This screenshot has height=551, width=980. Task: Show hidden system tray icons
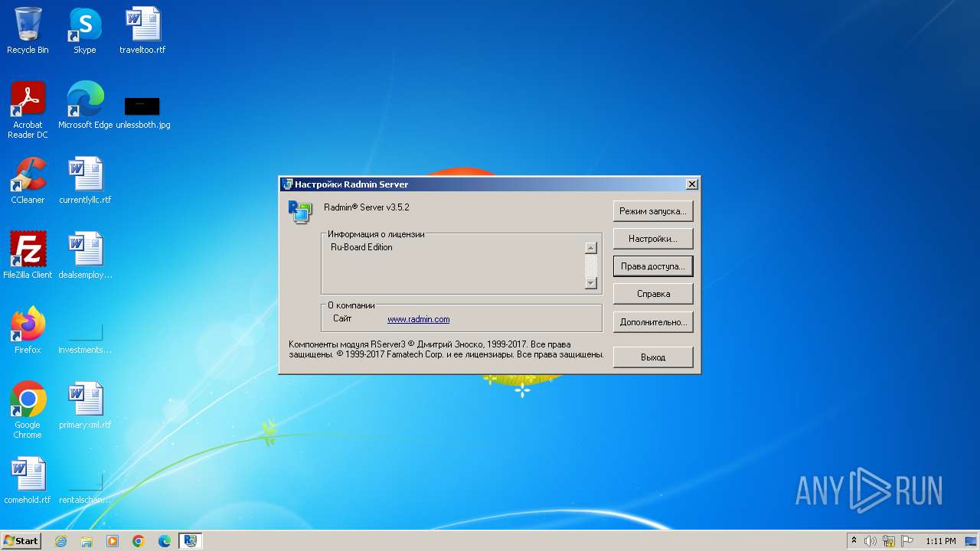[854, 541]
